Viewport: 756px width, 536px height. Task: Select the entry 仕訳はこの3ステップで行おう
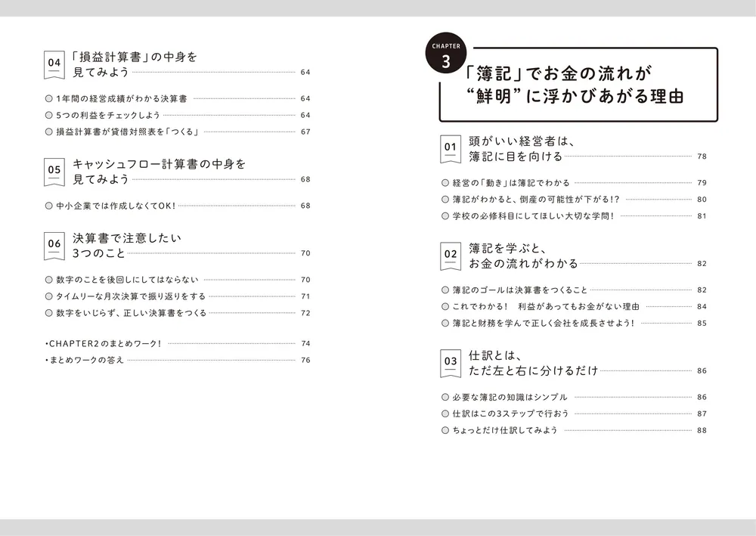510,414
